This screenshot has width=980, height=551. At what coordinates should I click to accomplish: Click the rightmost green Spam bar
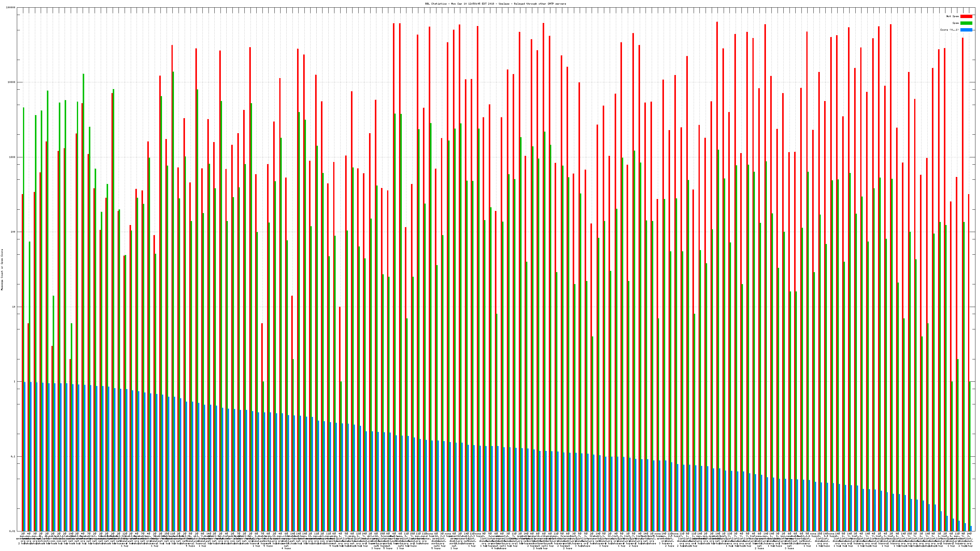970,456
